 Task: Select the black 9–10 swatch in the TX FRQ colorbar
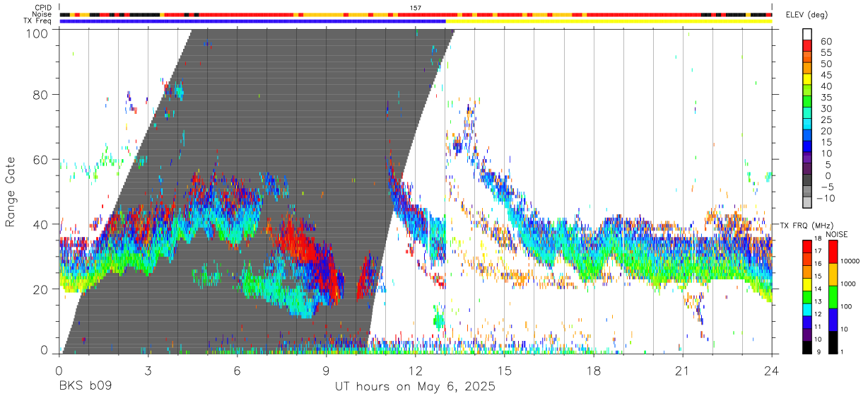807,347
